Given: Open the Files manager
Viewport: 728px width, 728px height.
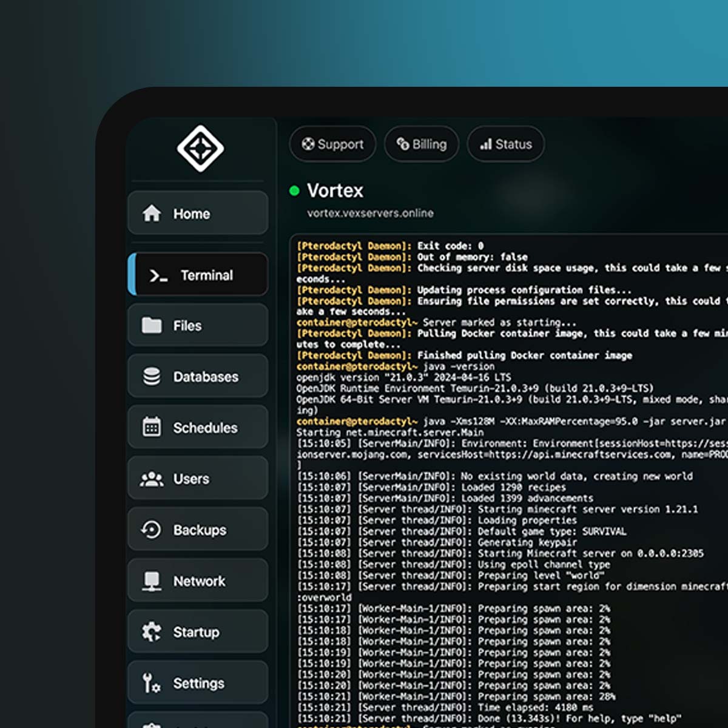Looking at the screenshot, I should pyautogui.click(x=198, y=325).
